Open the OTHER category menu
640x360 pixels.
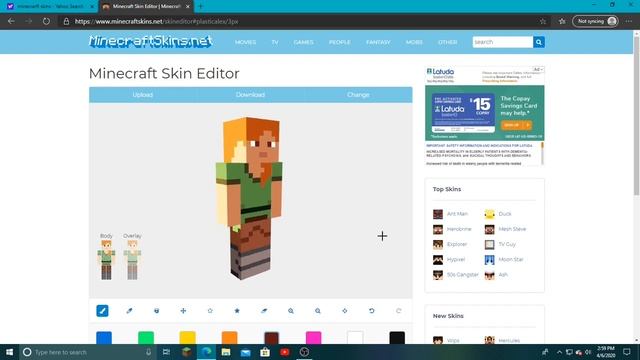click(x=447, y=42)
